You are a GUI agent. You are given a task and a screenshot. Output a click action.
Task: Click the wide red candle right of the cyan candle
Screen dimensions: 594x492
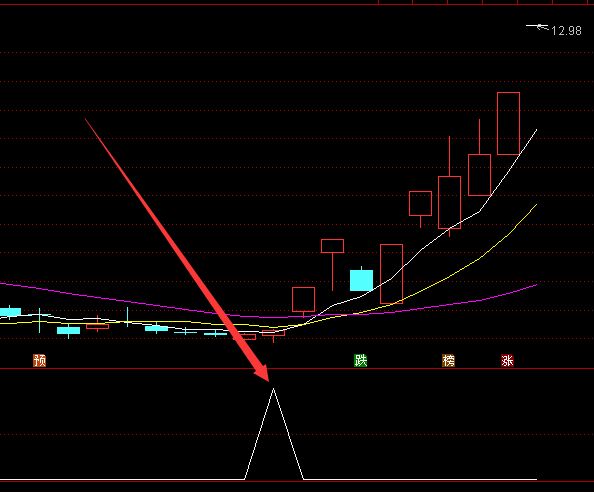pyautogui.click(x=391, y=274)
